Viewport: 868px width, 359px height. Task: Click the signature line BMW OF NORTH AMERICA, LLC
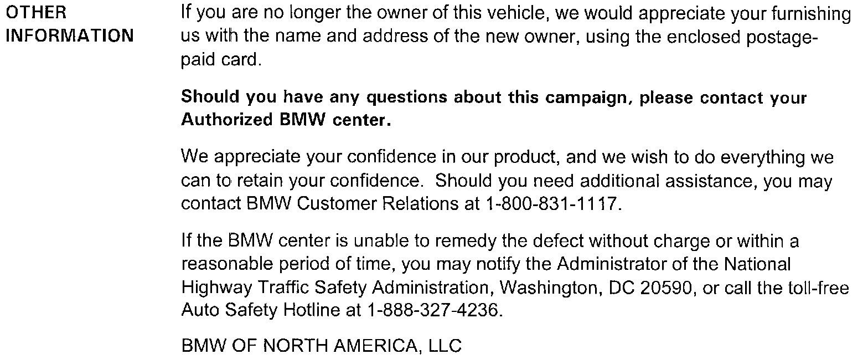click(x=321, y=347)
